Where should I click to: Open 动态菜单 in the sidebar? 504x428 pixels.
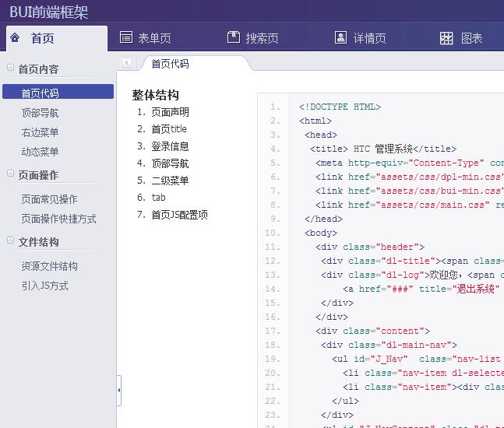pyautogui.click(x=40, y=152)
